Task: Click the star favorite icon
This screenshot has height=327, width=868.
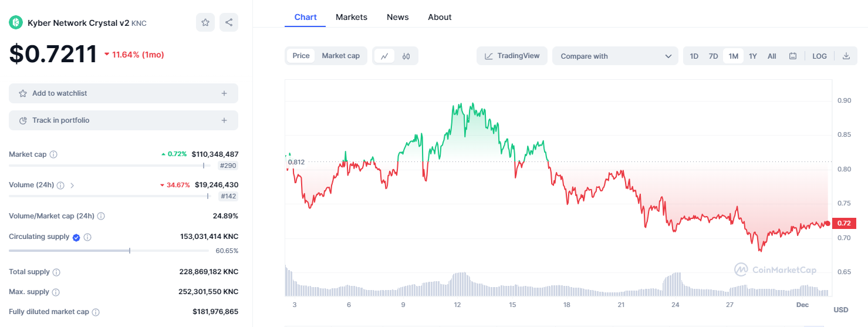Action: point(205,22)
